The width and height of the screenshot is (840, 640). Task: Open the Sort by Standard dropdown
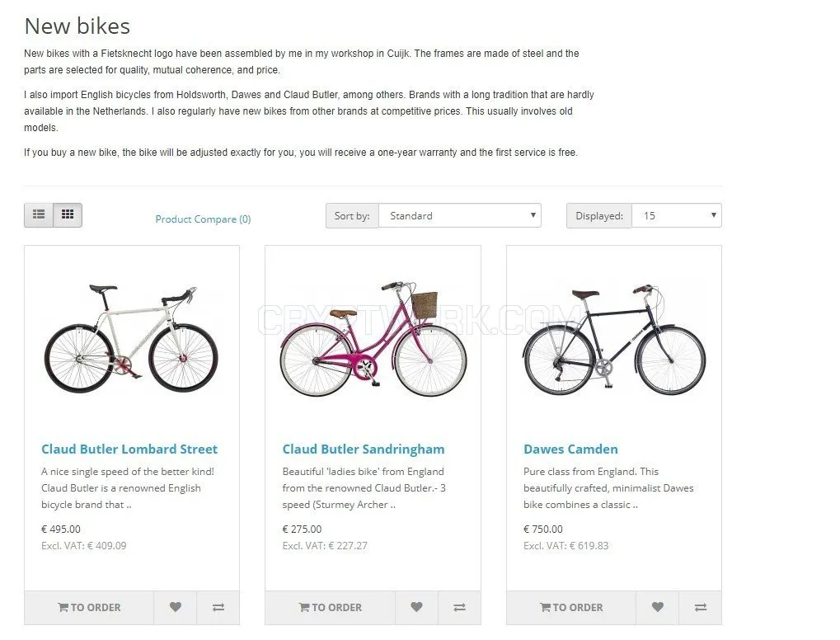pyautogui.click(x=460, y=215)
